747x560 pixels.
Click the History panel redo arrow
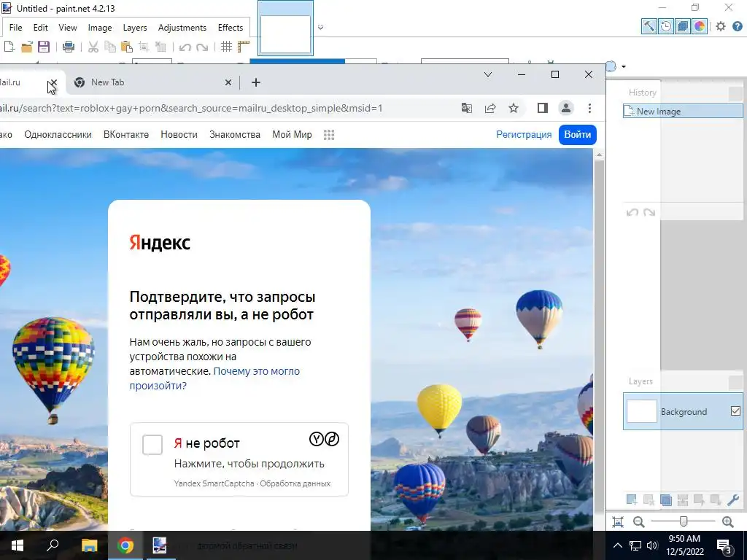click(649, 212)
